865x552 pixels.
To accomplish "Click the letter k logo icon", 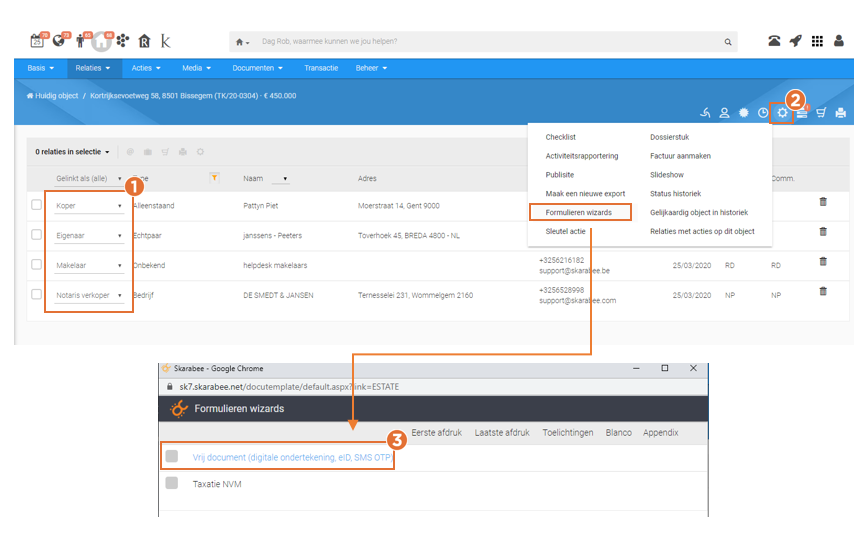I will click(x=165, y=41).
